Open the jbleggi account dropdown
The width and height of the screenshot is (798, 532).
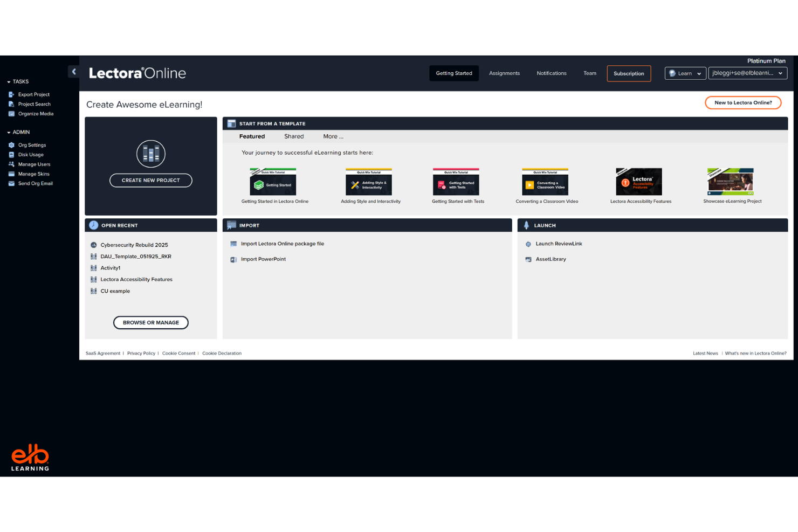click(747, 73)
